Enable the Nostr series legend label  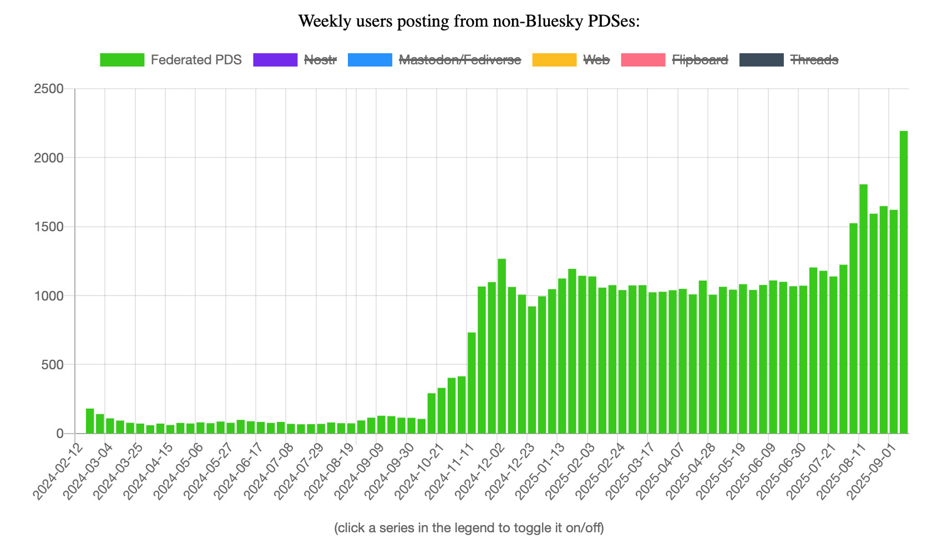(x=320, y=60)
